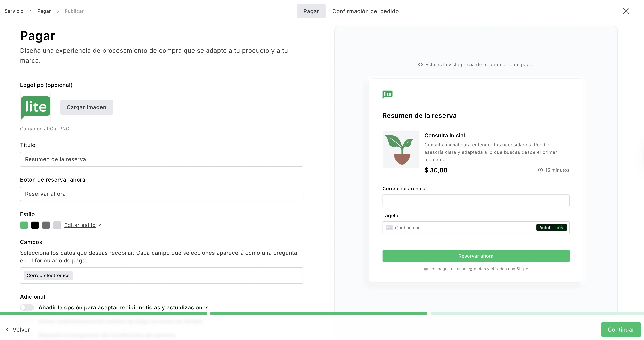The image size is (644, 340).
Task: Open the Servicio breadcrumb
Action: coord(14,11)
